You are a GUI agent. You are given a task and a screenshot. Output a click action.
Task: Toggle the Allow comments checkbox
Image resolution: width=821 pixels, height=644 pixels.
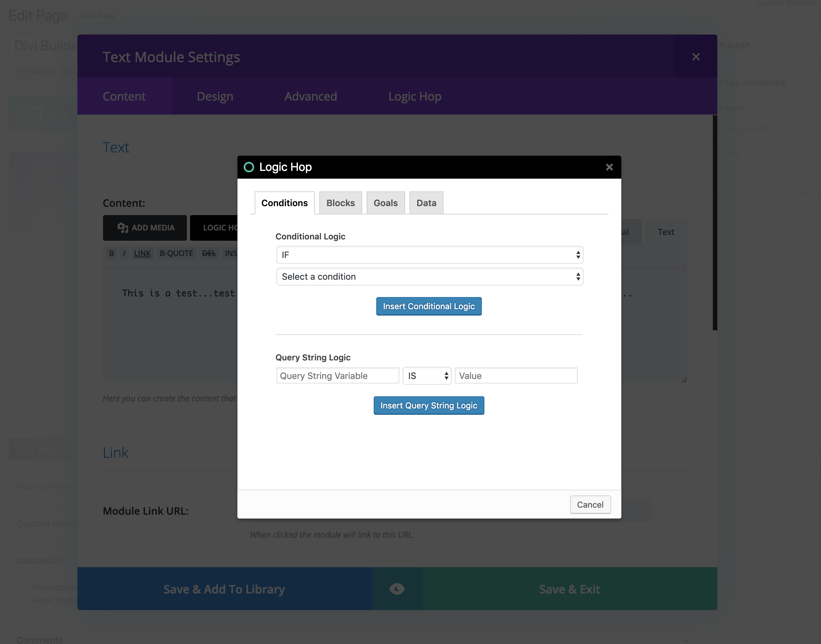coord(22,587)
